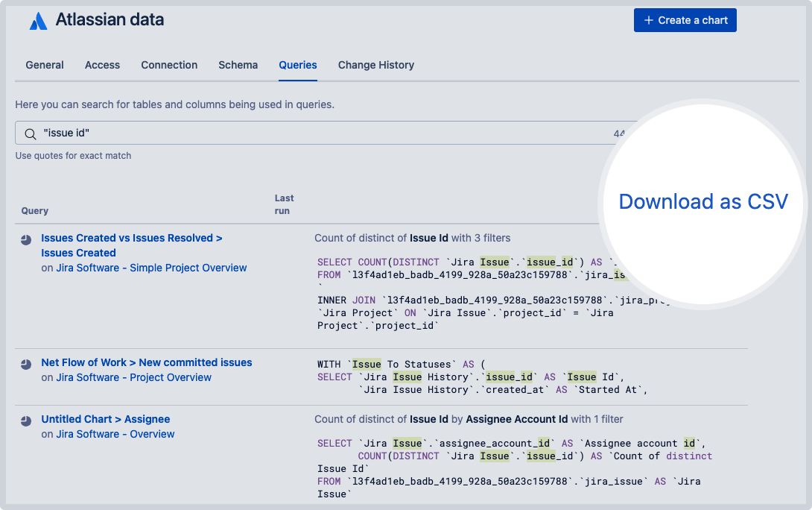Click chart icon beside Untitled Chart > Assignee
The image size is (812, 510).
click(26, 421)
